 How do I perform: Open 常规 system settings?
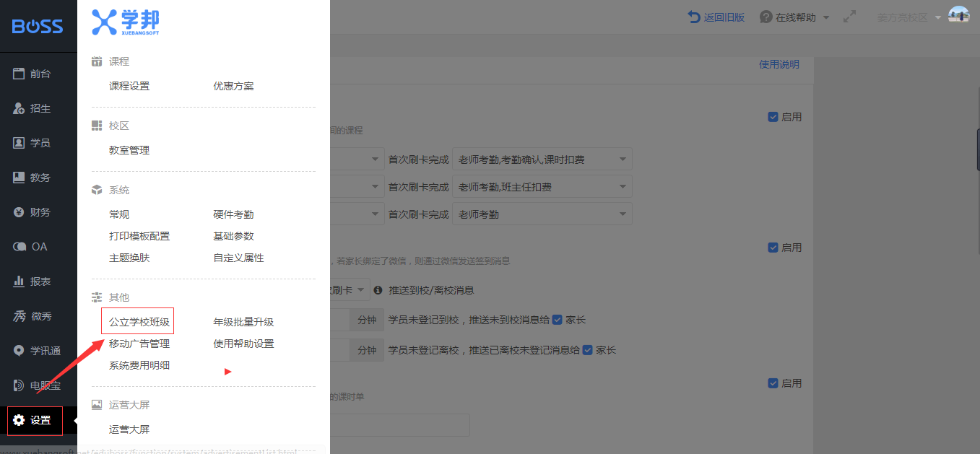pos(119,214)
